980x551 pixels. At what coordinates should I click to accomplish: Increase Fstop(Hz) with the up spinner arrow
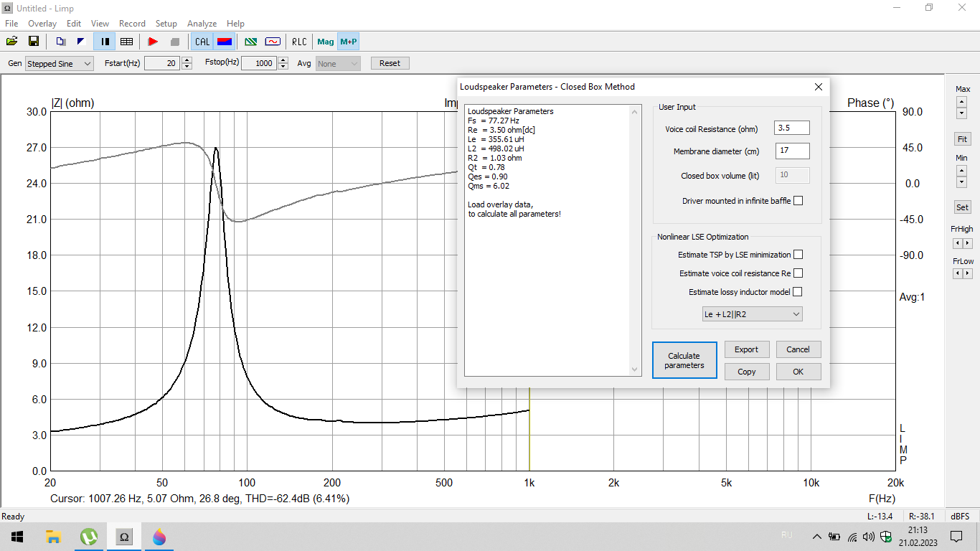[x=283, y=60]
